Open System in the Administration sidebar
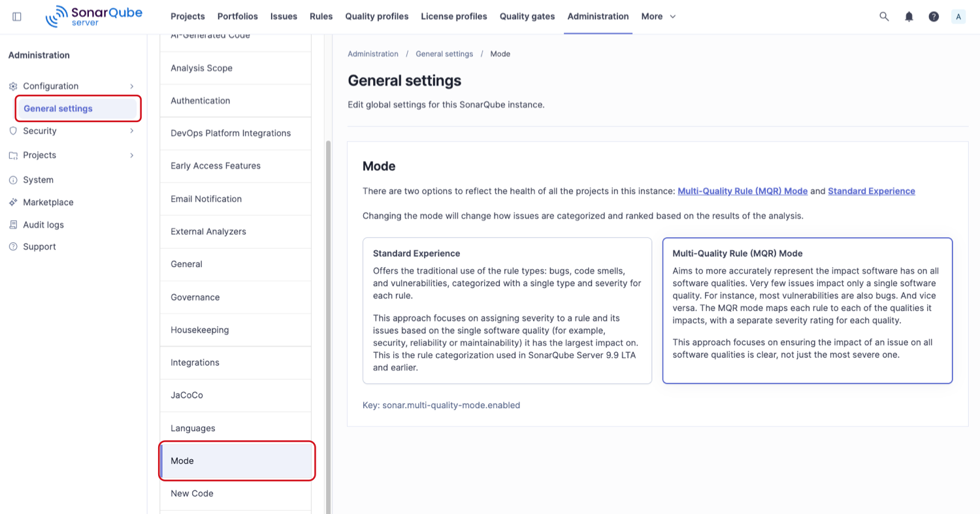This screenshot has height=514, width=980. (38, 180)
